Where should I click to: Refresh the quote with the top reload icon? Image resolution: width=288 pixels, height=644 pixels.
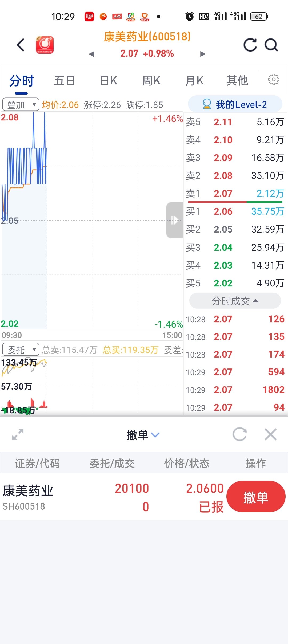pos(250,45)
